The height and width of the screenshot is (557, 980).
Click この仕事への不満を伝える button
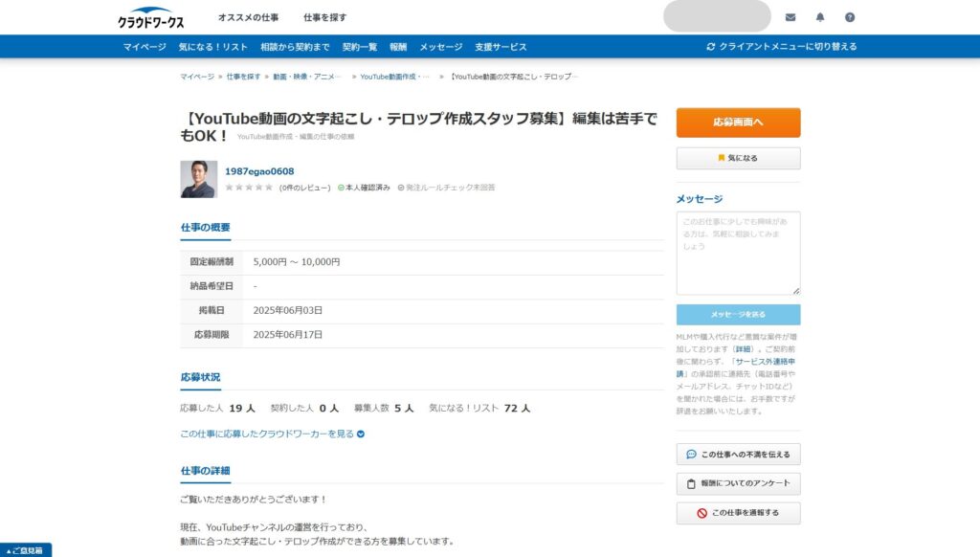[738, 455]
